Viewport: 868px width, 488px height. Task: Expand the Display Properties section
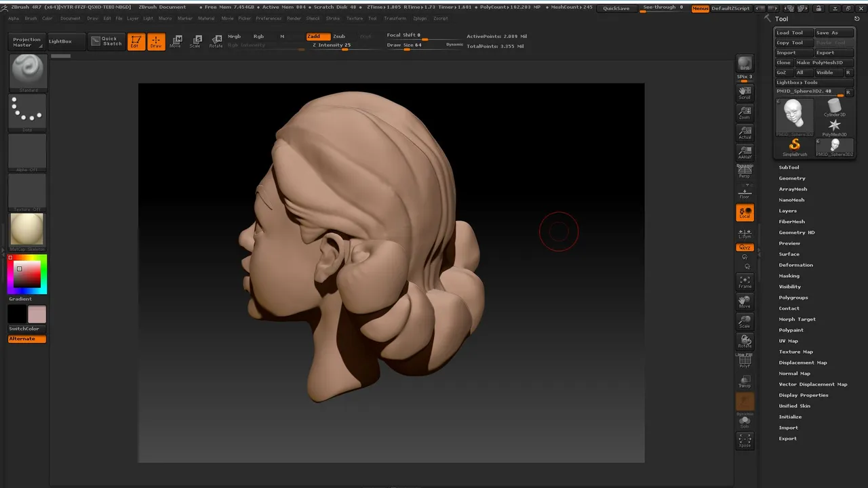point(803,395)
